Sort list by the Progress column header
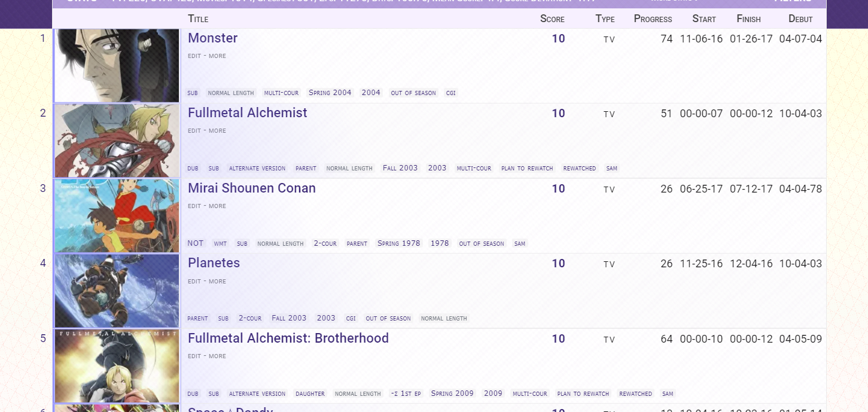The image size is (868, 412). (x=653, y=19)
